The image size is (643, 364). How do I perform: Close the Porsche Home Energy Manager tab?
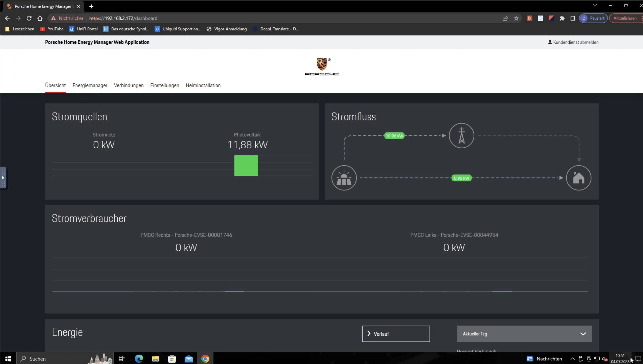tap(78, 6)
